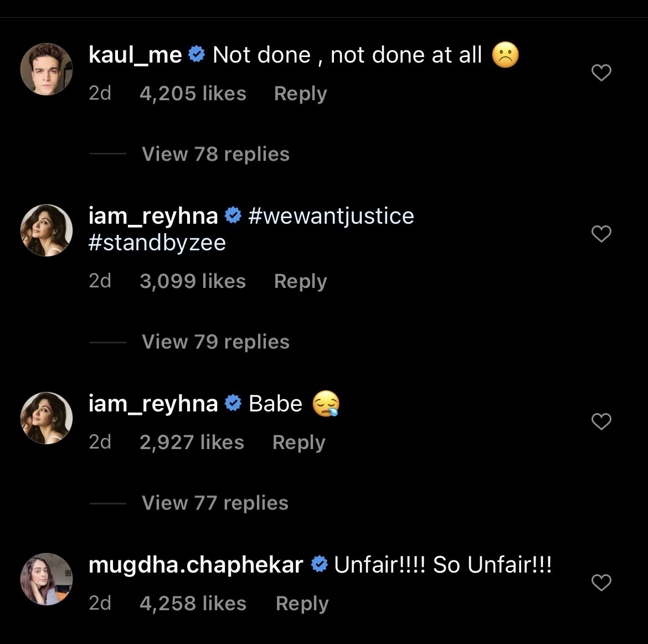This screenshot has width=648, height=644.
Task: Like kaul_me's comment using the heart icon
Action: click(x=601, y=72)
